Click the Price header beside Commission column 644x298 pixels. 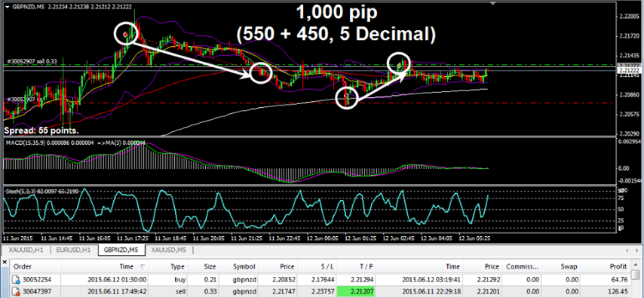pos(491,266)
